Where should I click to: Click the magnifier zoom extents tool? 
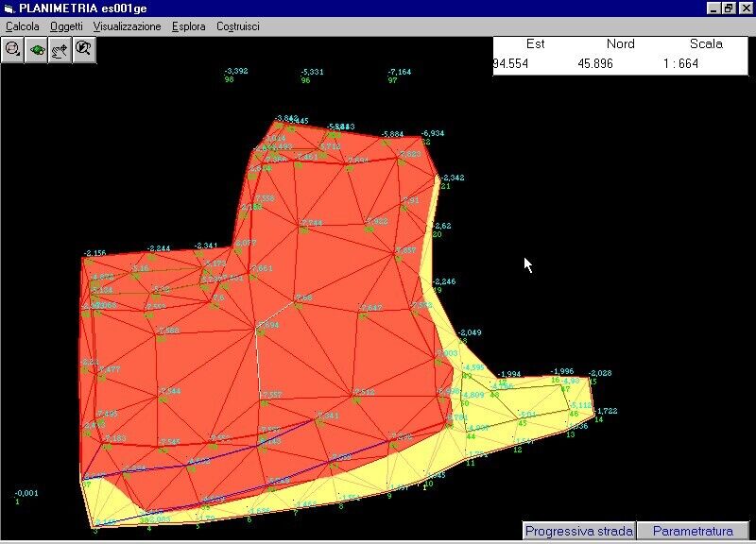(x=84, y=50)
